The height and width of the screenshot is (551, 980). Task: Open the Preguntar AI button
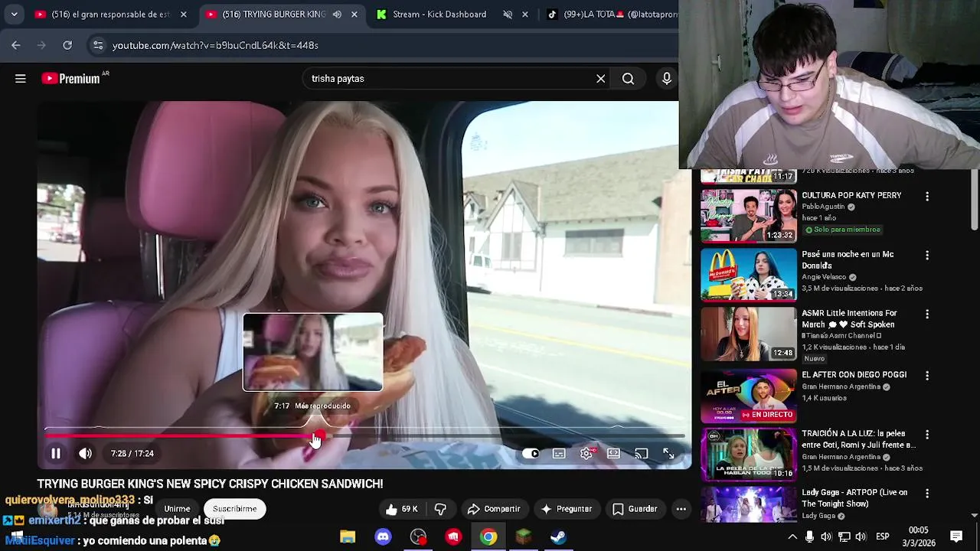[567, 509]
